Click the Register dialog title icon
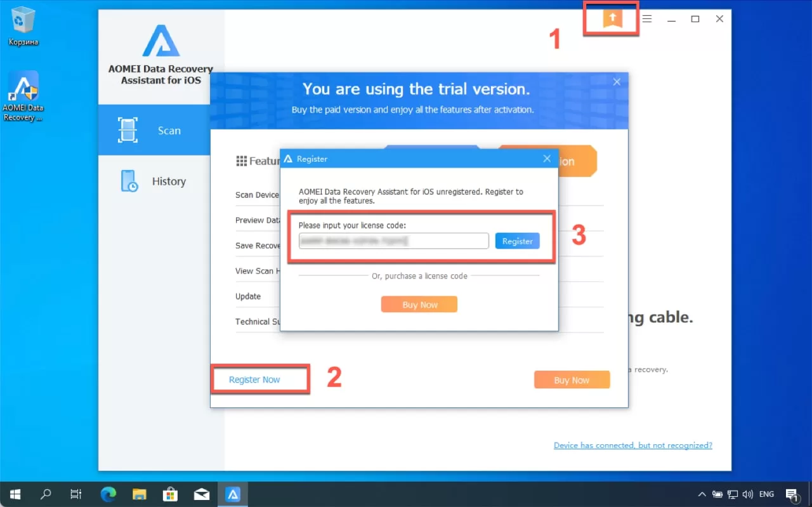812x507 pixels. click(x=289, y=159)
